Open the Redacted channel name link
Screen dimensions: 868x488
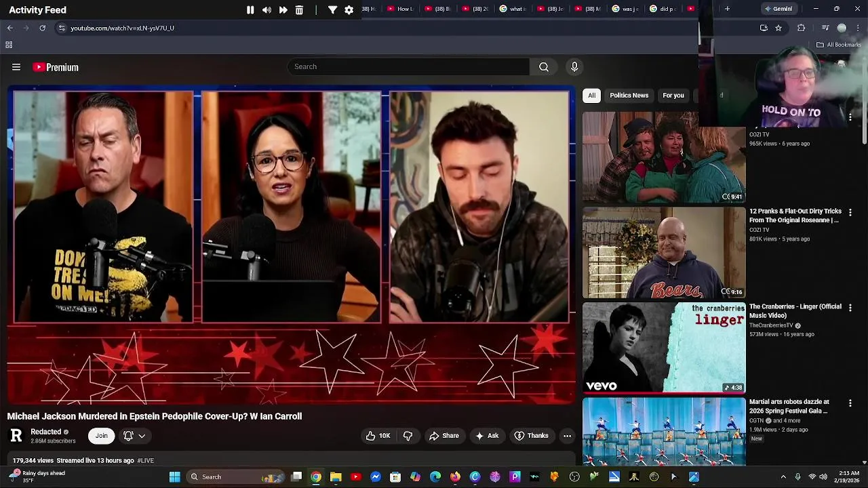pyautogui.click(x=46, y=432)
